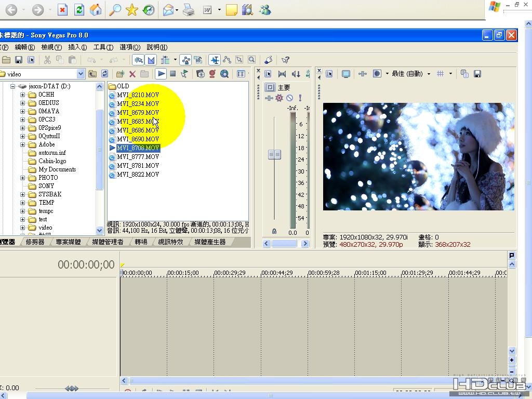This screenshot has height=399, width=532.
Task: Open Explorer views list icon
Action: [241, 74]
